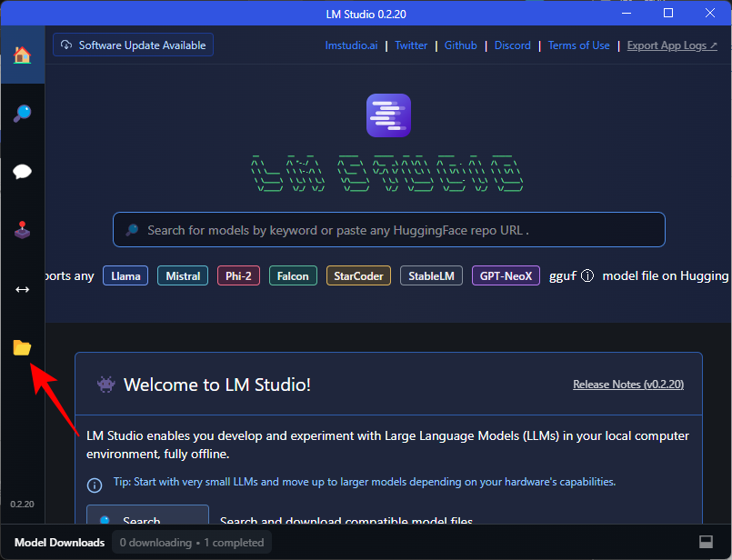Click the 'Welcome to LM Studio!' heading

217,385
